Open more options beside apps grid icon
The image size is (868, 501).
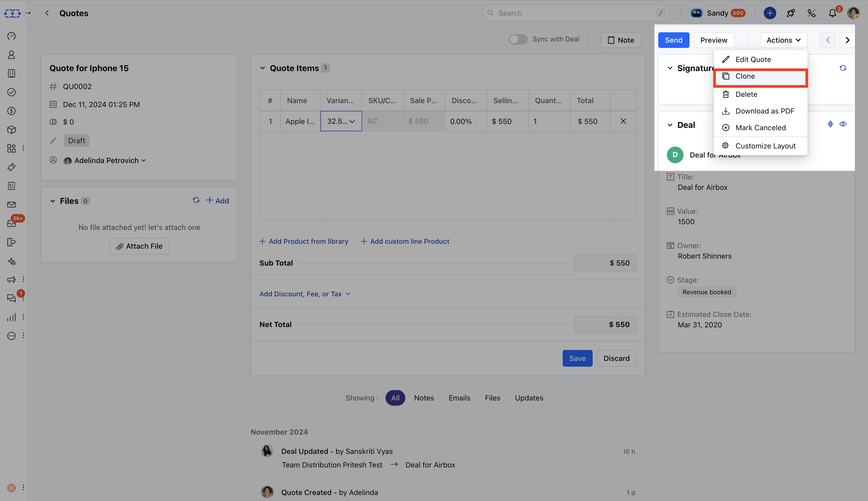[x=23, y=148]
